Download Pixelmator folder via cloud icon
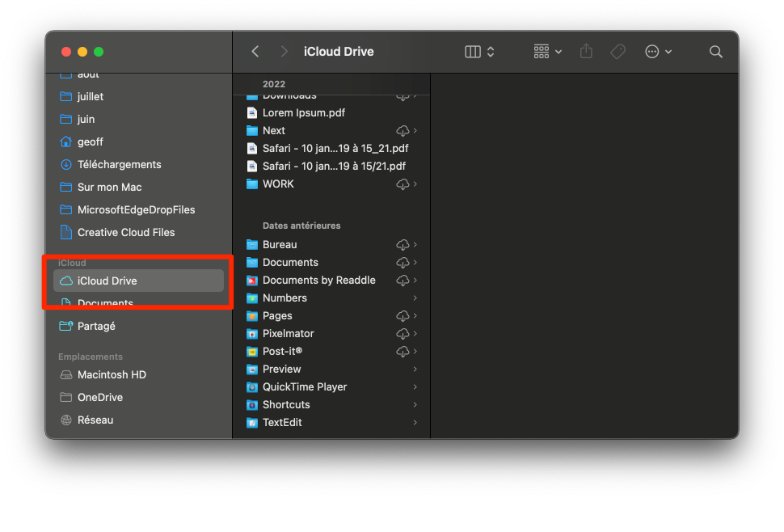Screen dimensions: 784x532 (403, 334)
